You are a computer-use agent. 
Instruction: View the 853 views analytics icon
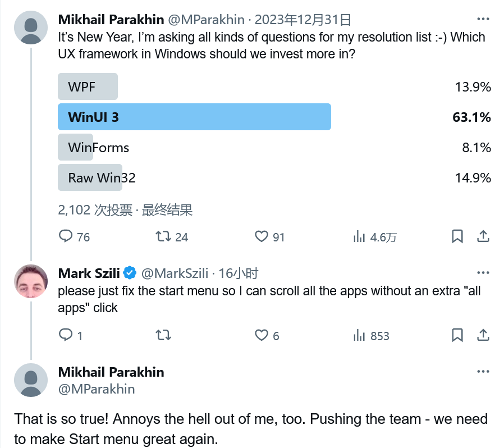click(x=371, y=335)
